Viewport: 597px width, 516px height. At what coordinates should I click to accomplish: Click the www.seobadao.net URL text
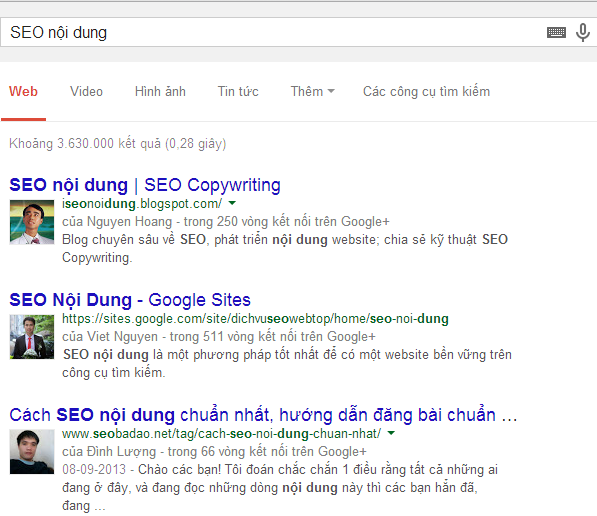click(222, 434)
